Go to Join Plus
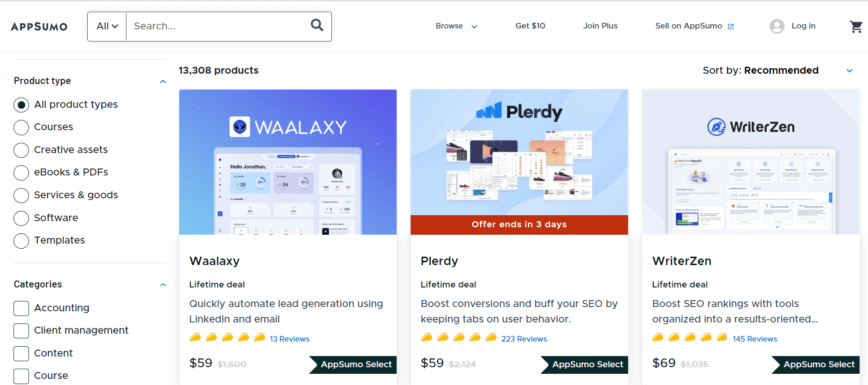Screen dimensions: 868x385 tap(600, 26)
